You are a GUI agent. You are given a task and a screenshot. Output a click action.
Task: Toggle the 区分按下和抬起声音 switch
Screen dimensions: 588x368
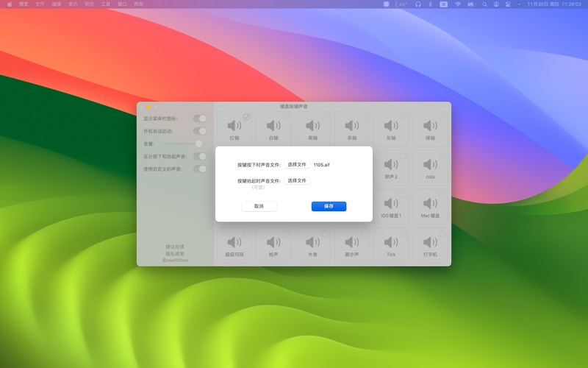(x=199, y=156)
